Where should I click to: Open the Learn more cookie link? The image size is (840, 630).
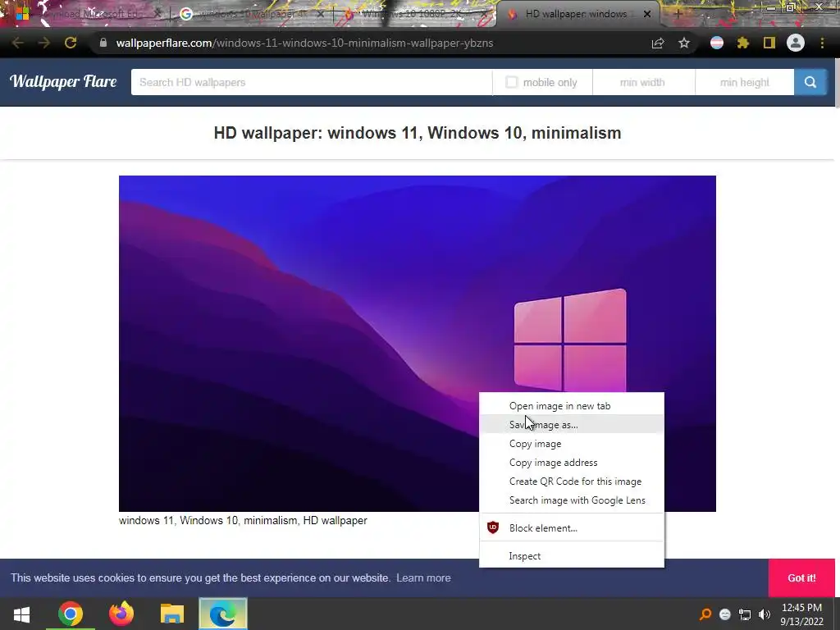(423, 577)
